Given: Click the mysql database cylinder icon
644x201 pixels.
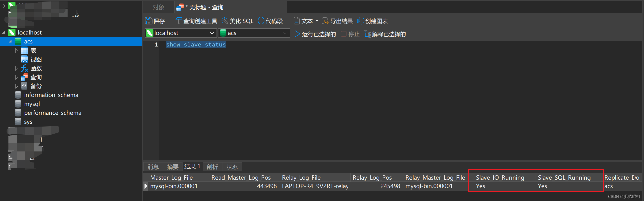Looking at the screenshot, I should (x=18, y=104).
